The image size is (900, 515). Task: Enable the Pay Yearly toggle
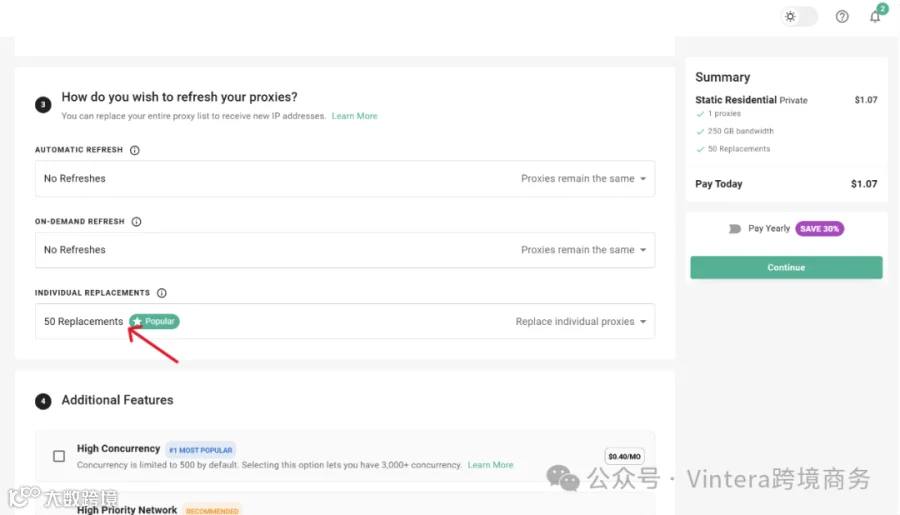[x=734, y=229]
